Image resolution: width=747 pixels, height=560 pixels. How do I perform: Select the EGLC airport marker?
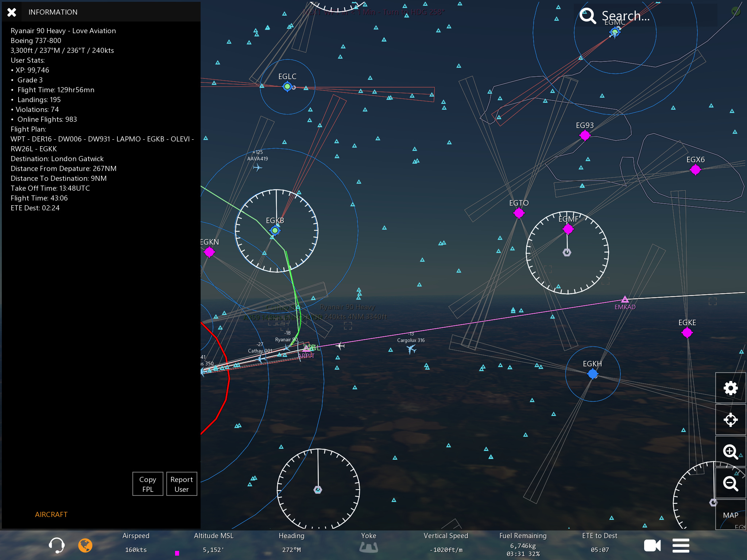pyautogui.click(x=287, y=86)
